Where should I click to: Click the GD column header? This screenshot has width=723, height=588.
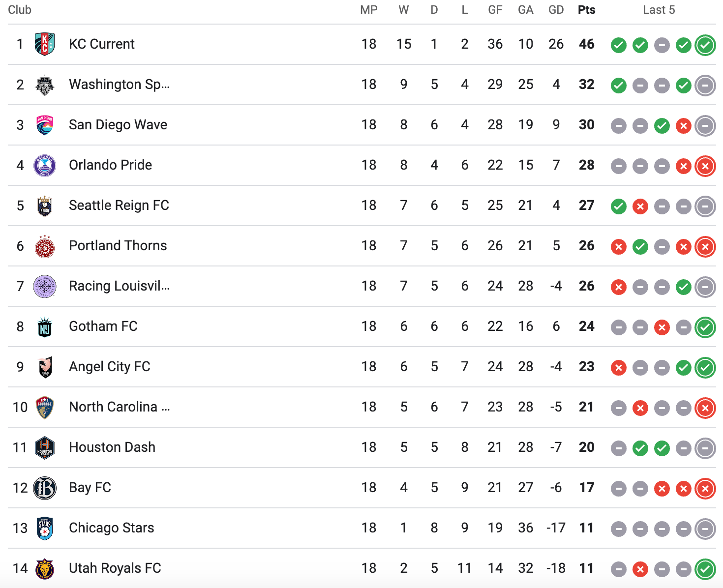[x=556, y=10]
